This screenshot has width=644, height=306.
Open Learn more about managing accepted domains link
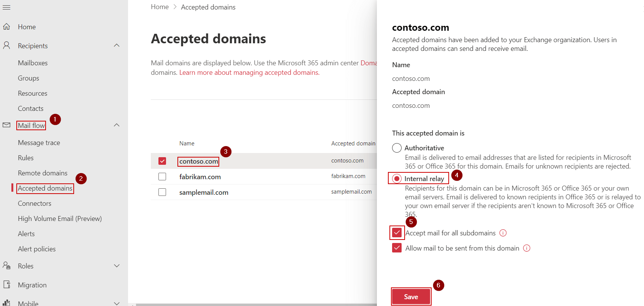point(249,73)
